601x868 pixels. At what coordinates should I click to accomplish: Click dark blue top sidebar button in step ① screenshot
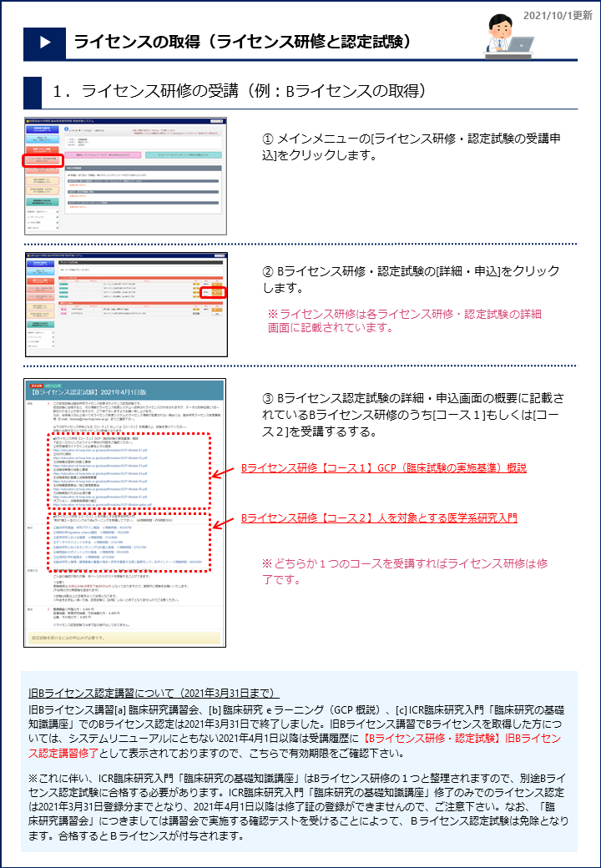point(43,129)
